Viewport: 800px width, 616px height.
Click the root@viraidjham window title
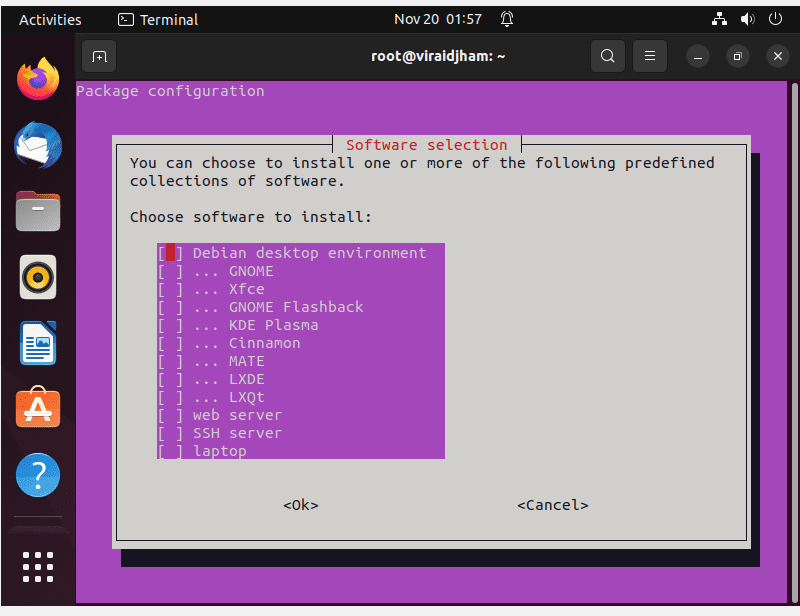point(438,56)
